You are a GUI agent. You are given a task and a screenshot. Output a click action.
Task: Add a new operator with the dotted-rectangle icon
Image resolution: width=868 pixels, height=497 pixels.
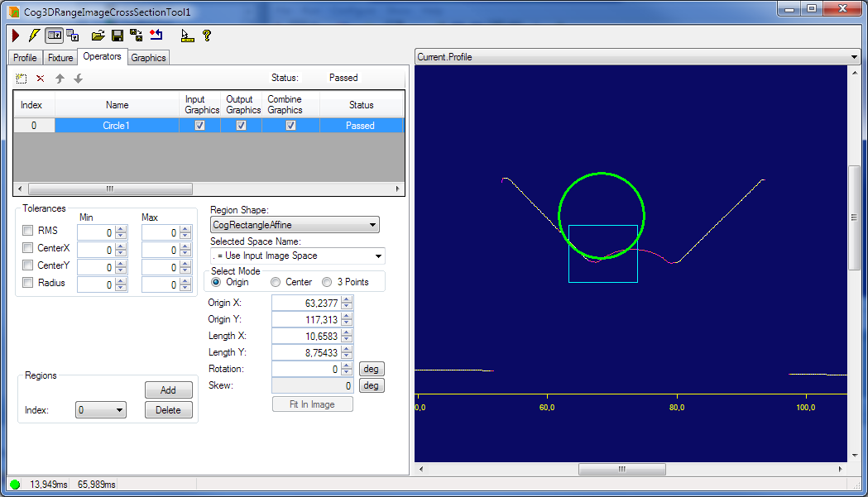pos(22,79)
